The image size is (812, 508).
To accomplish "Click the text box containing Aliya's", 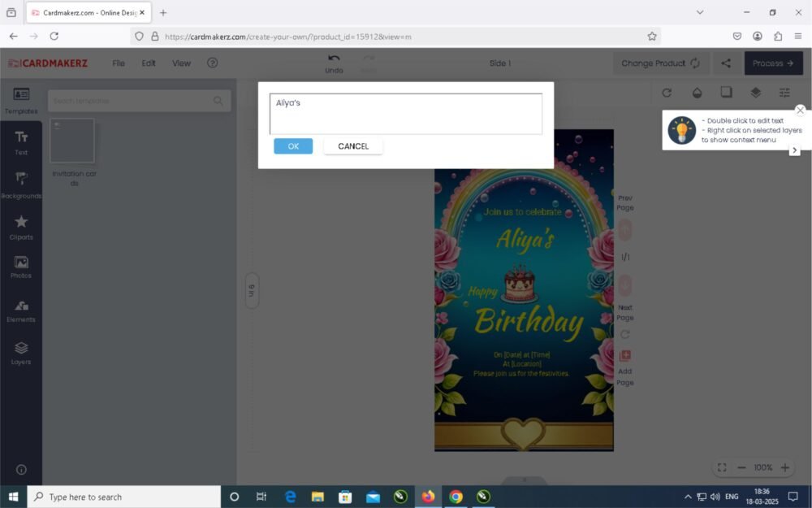I will coord(405,114).
